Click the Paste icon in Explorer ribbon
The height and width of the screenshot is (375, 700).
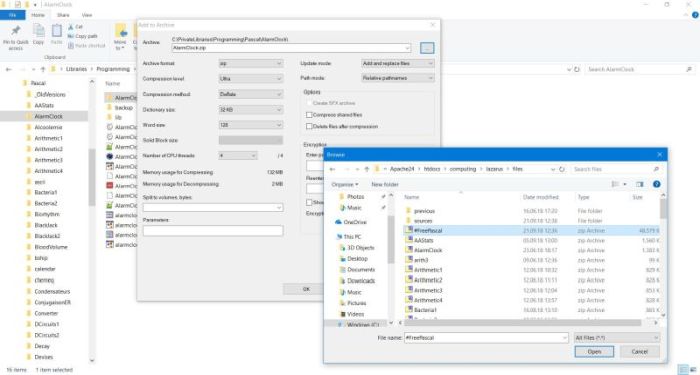(57, 30)
